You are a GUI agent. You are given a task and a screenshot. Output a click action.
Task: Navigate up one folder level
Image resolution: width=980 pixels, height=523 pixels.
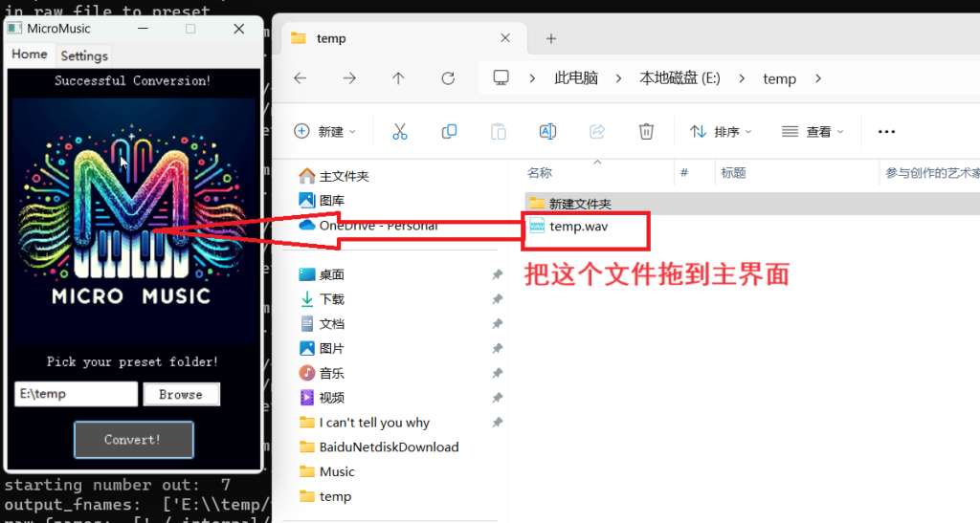[398, 78]
